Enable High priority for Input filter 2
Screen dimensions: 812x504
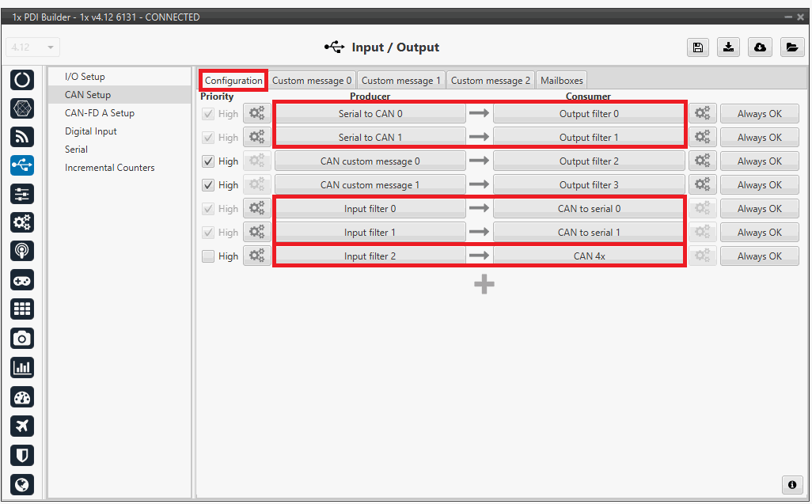pyautogui.click(x=208, y=256)
